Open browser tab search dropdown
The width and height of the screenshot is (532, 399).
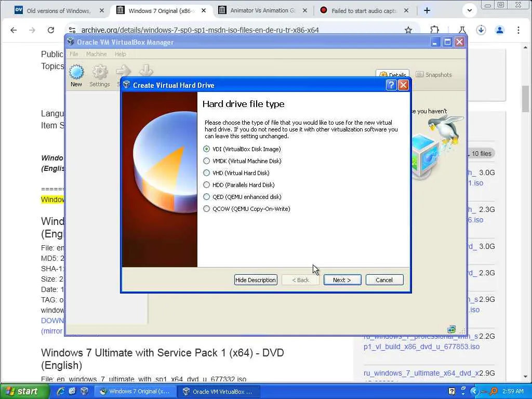click(x=470, y=10)
